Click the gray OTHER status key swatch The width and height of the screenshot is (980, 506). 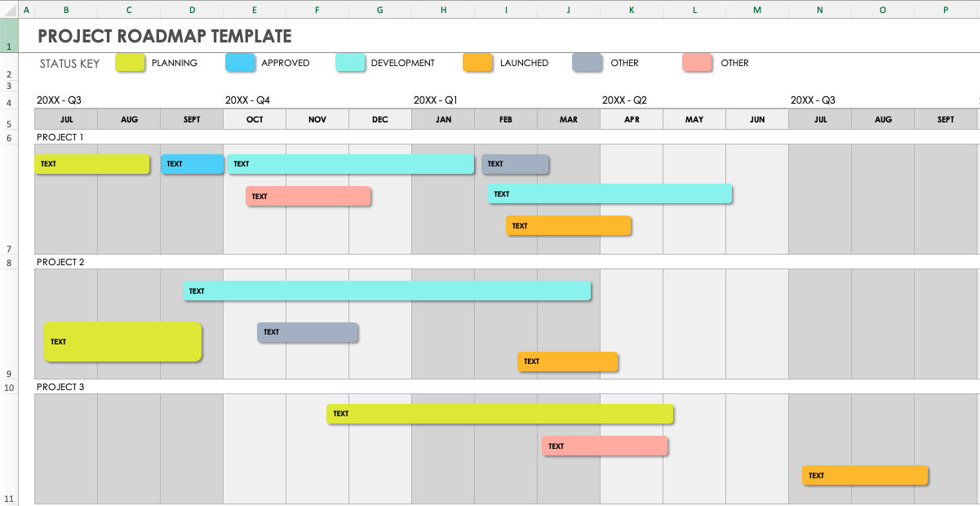588,62
